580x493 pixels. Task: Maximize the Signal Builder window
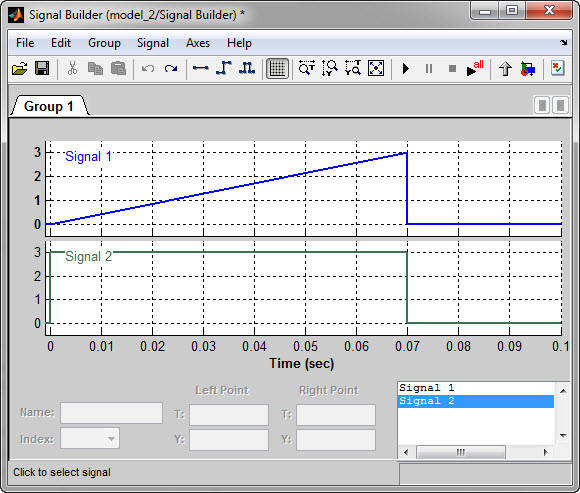click(512, 11)
